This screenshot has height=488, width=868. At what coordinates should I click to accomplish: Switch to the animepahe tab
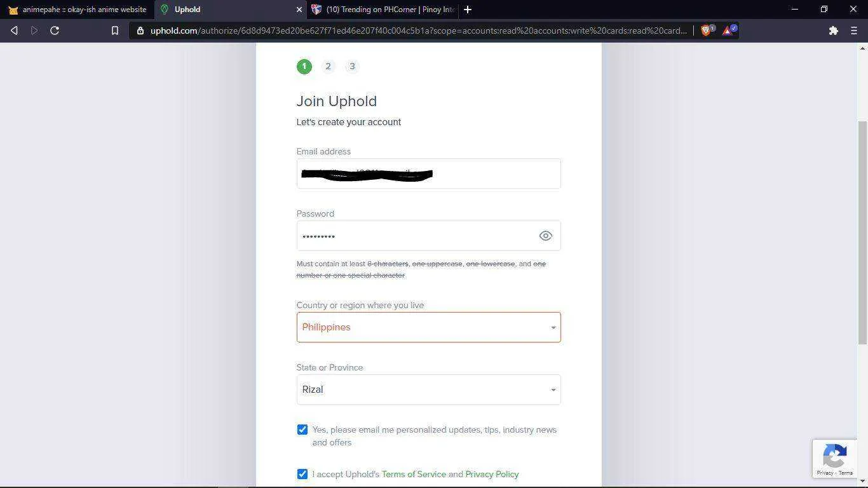click(x=77, y=10)
